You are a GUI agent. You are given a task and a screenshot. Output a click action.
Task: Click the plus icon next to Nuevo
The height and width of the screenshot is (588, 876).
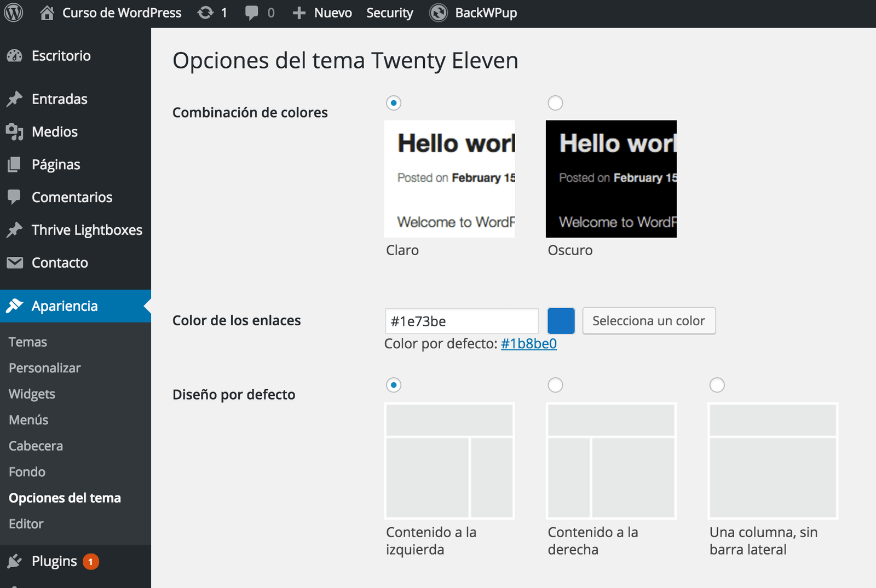coord(299,13)
